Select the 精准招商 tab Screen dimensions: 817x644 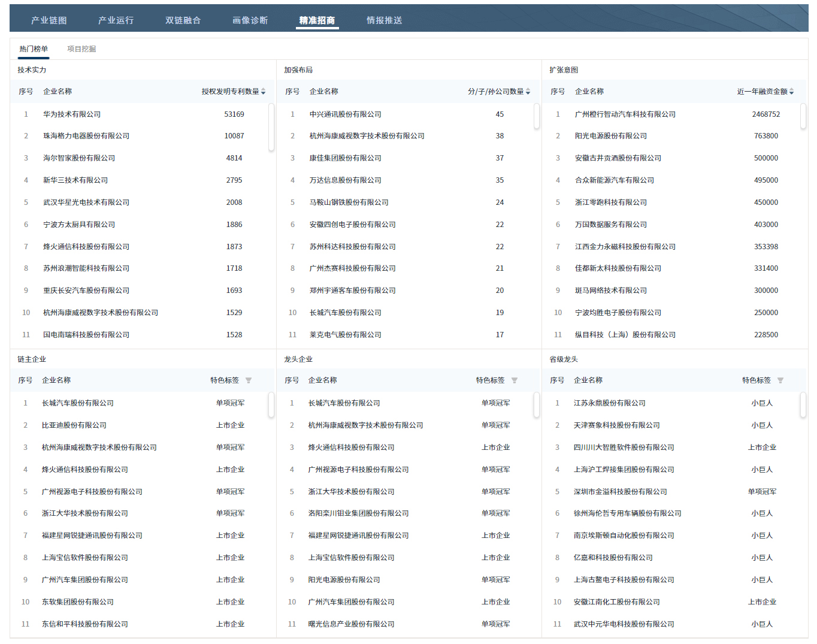point(317,20)
